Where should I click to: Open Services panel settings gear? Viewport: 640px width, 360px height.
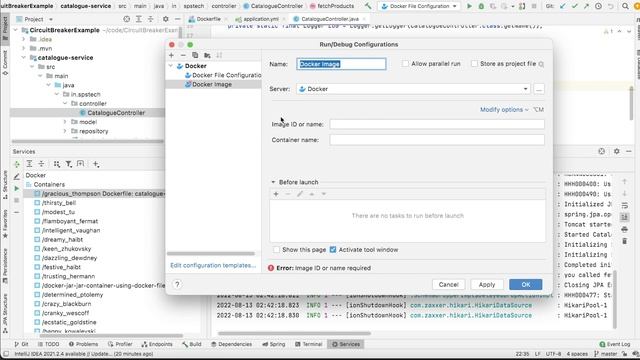617,151
